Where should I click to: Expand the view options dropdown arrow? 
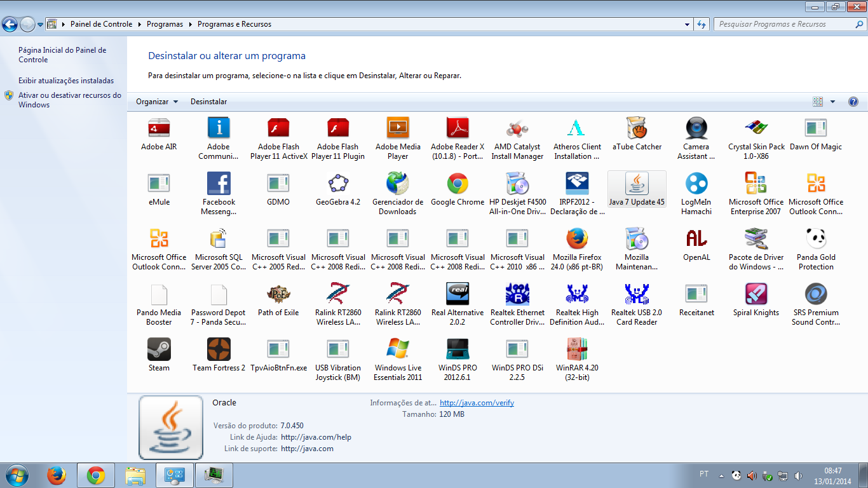click(x=832, y=102)
